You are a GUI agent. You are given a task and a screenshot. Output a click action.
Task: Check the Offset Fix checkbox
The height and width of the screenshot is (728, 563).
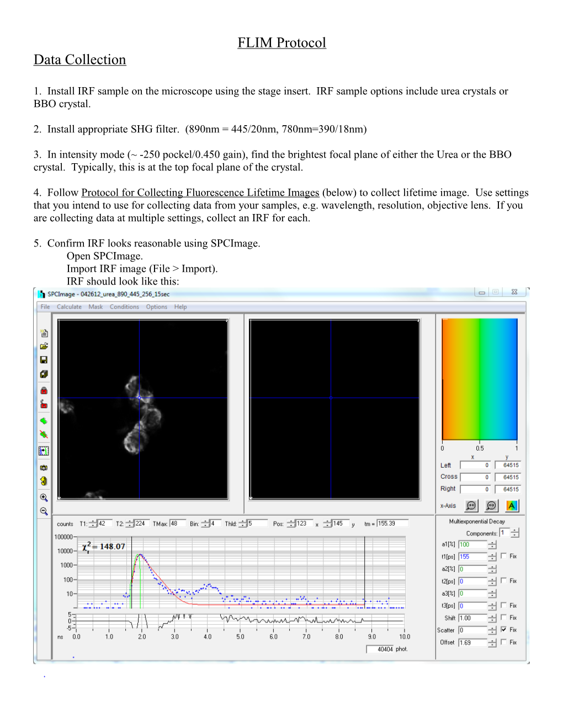coord(503,642)
